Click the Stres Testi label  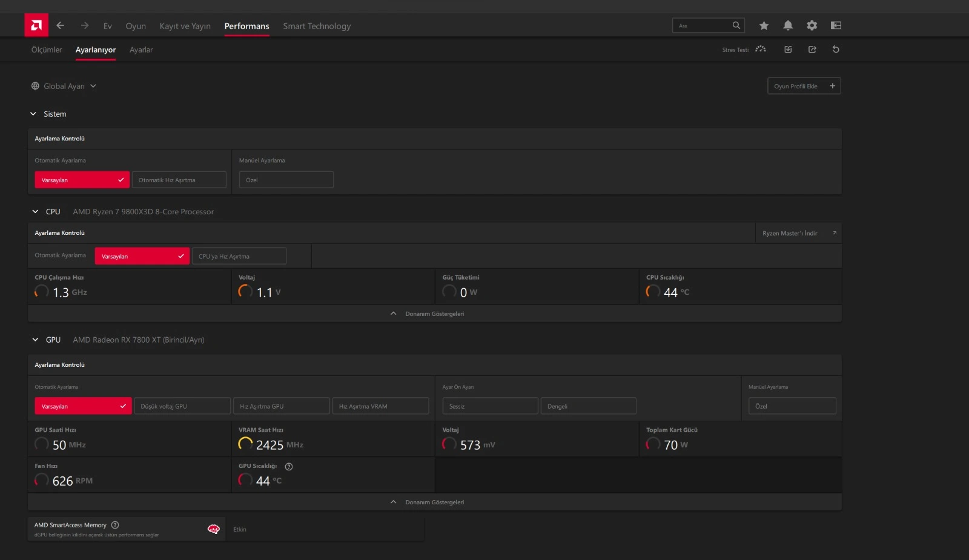pos(735,50)
